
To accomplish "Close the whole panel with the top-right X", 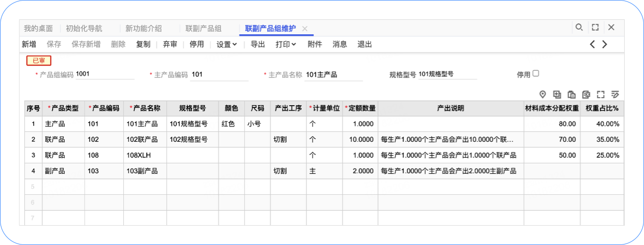I will 612,27.
